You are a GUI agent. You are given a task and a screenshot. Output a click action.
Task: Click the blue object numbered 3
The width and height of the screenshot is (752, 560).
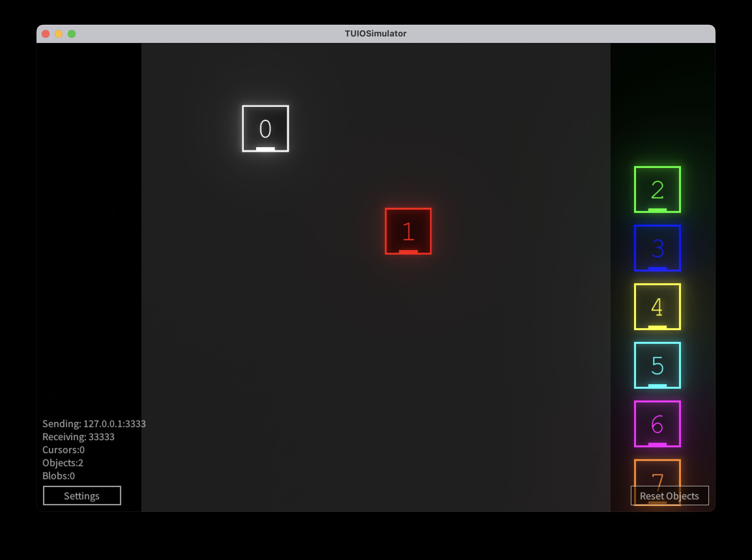pyautogui.click(x=657, y=248)
